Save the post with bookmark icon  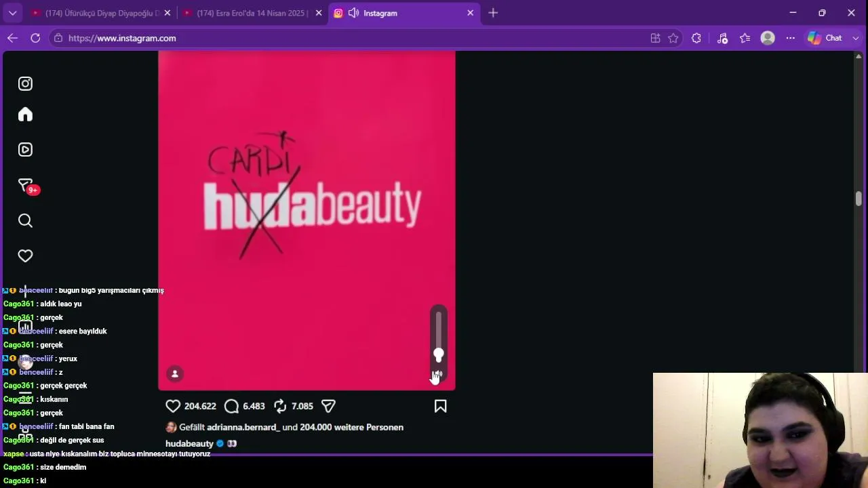pyautogui.click(x=441, y=406)
